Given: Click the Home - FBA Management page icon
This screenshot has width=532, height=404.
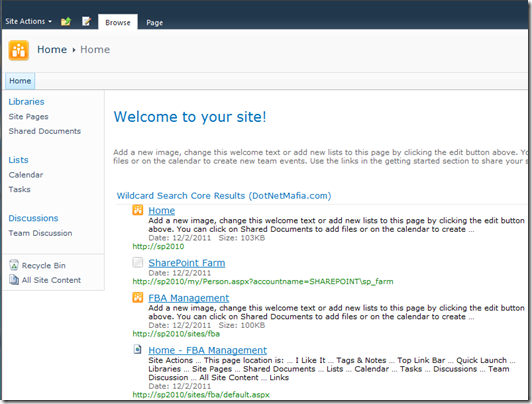Looking at the screenshot, I should coord(137,349).
